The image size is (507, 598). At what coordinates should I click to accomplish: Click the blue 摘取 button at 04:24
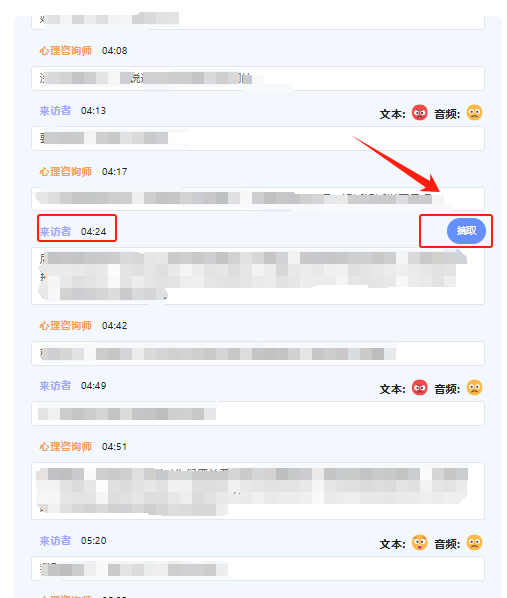point(466,231)
